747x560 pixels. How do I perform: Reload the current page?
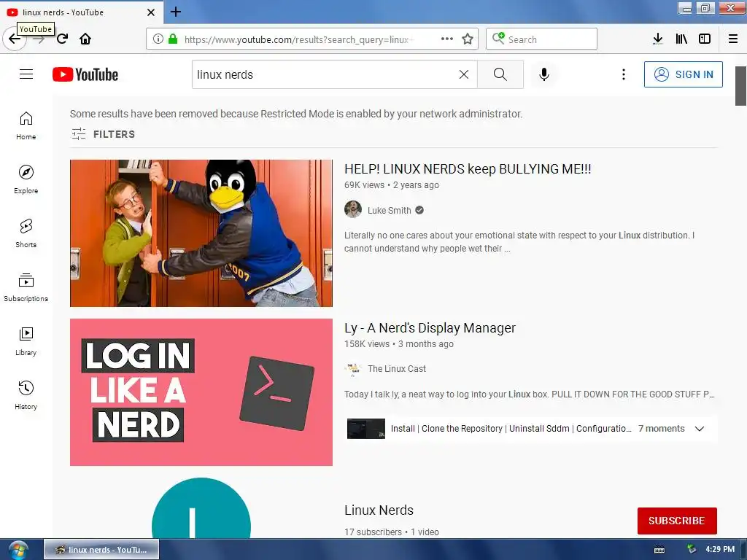(x=62, y=39)
